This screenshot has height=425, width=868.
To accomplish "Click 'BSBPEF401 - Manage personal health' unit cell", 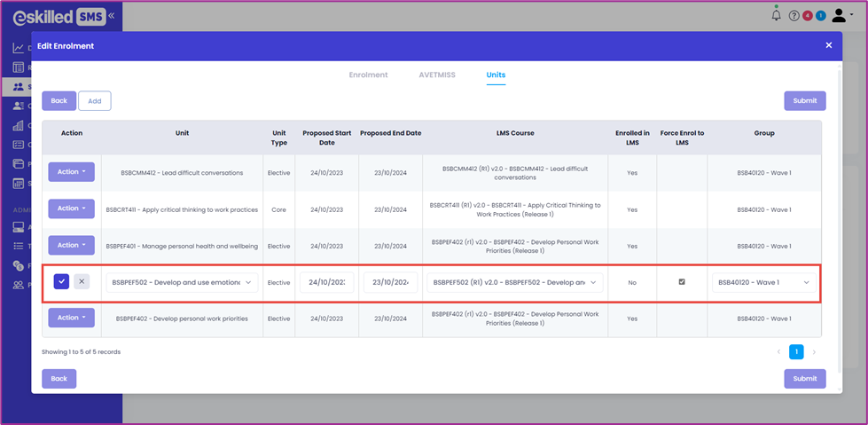I will 182,246.
